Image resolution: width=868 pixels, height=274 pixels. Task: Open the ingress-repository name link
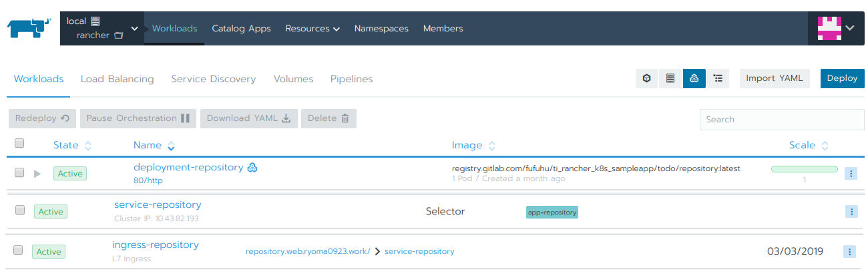(156, 245)
